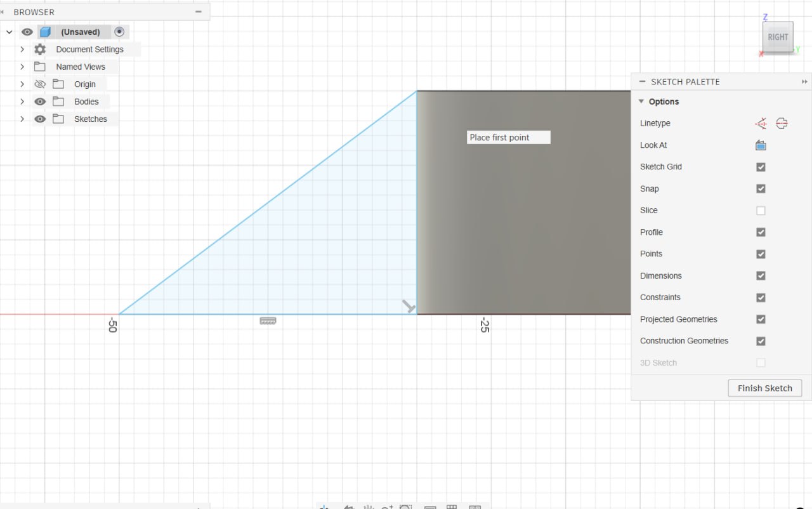Minimize the Browser panel with the minus icon
Viewport: 812px width, 509px height.
pyautogui.click(x=199, y=11)
